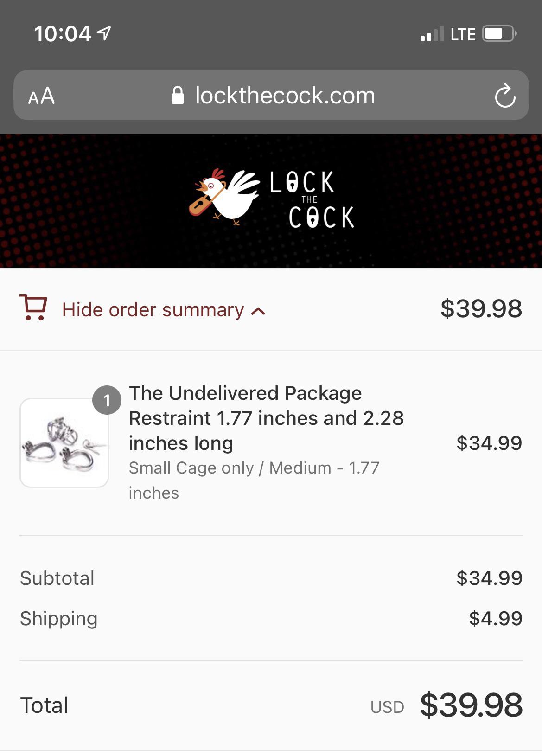Tap the location arrow beside the time

[x=104, y=33]
